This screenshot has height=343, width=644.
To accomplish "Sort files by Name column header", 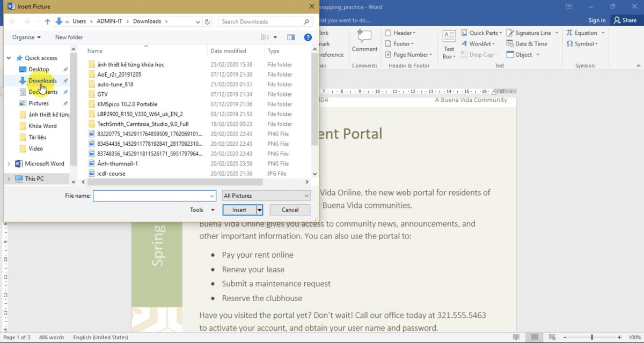I will pos(95,51).
